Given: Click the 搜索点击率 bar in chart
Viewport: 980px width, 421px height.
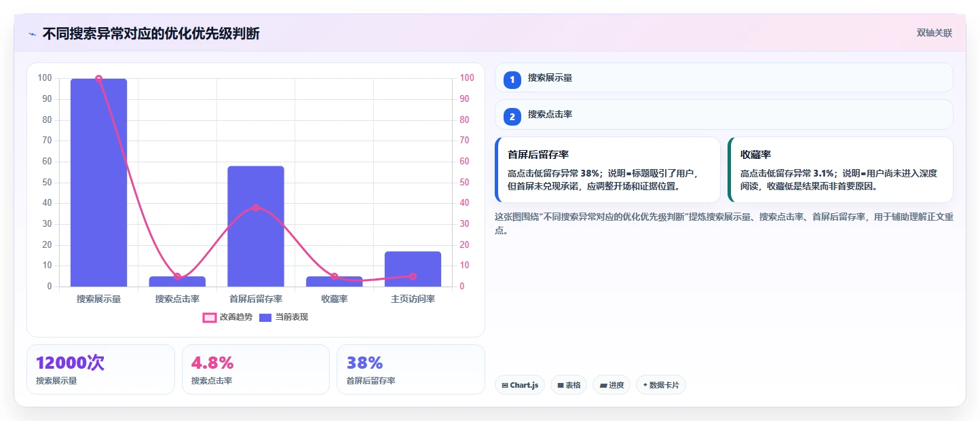Looking at the screenshot, I should (x=177, y=281).
